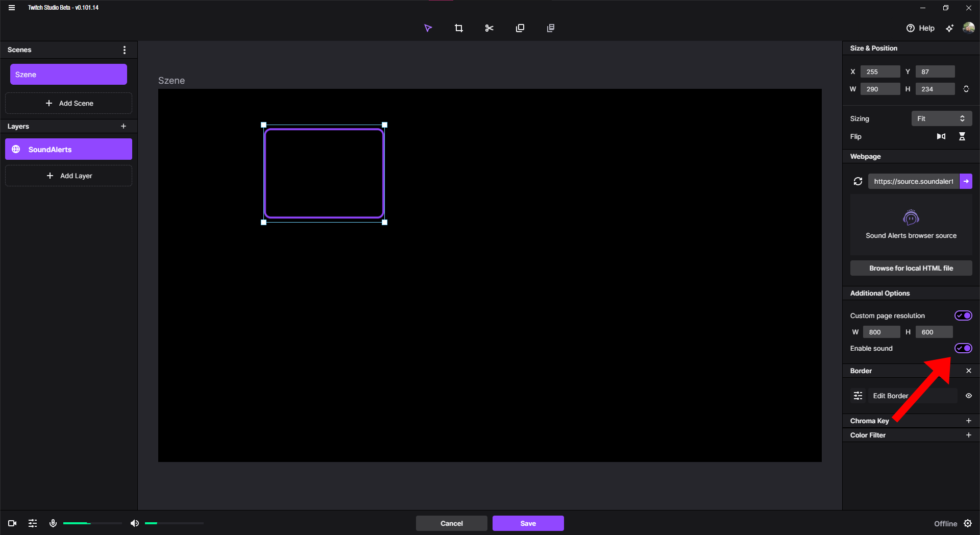This screenshot has height=535, width=980.
Task: Remove the Border effect
Action: 969,371
